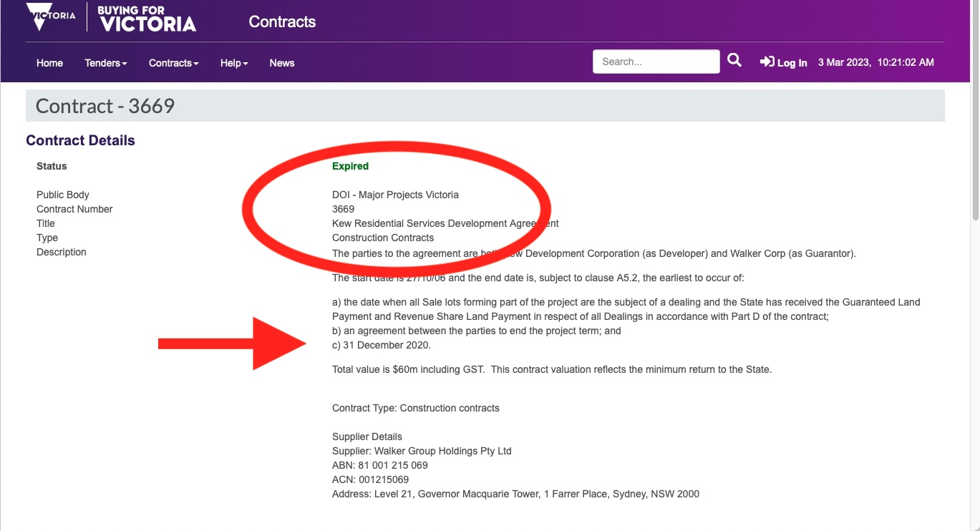Viewport: 980px width, 531px height.
Task: Go to the Home menu item
Action: point(49,63)
